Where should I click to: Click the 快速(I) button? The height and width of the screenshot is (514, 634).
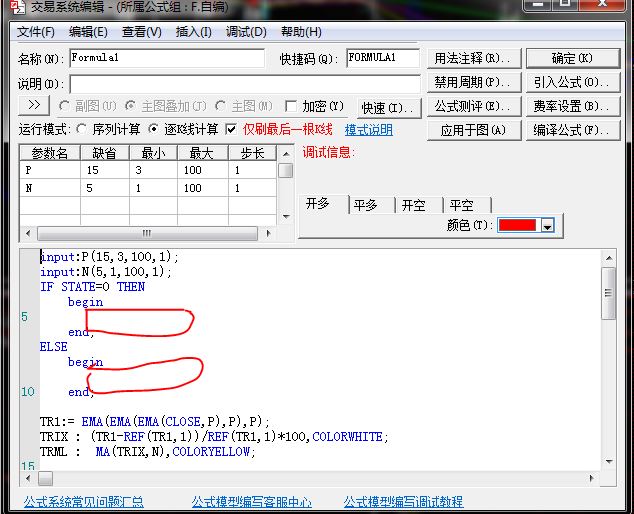click(389, 108)
